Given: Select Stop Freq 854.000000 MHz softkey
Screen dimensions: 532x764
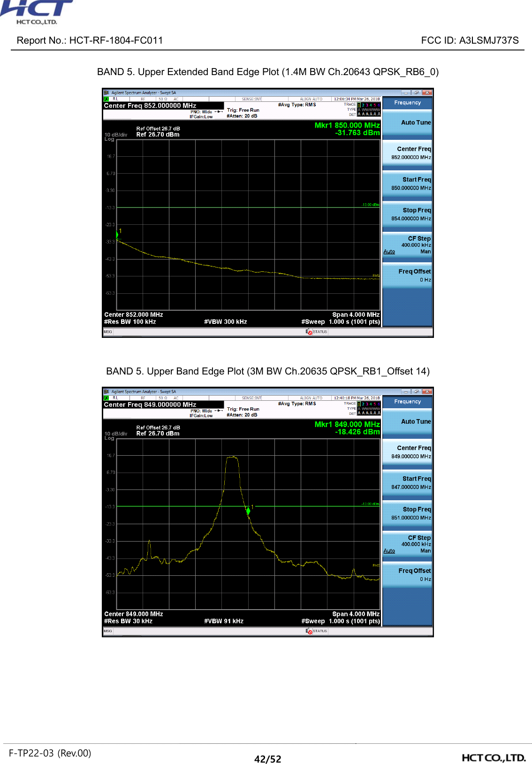Looking at the screenshot, I should tap(407, 214).
